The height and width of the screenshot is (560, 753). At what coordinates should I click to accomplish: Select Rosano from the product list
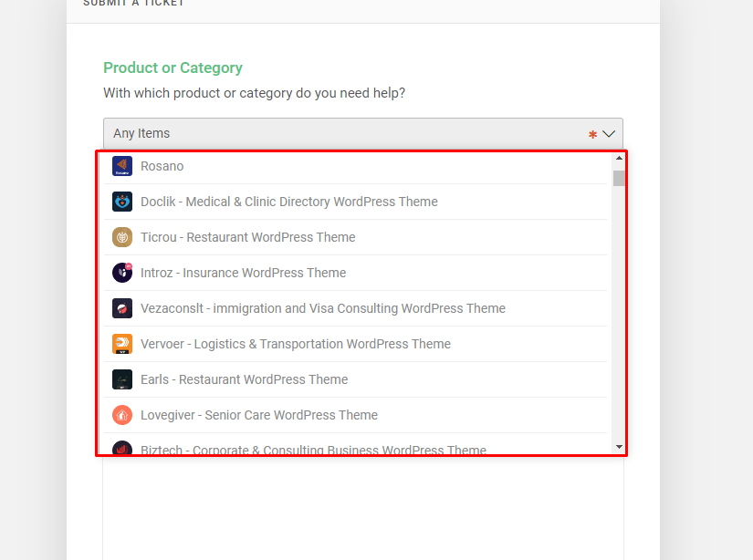tap(162, 166)
